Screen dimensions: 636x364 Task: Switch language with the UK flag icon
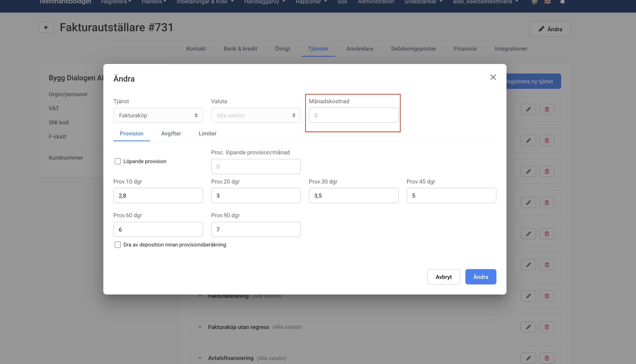pos(547,2)
